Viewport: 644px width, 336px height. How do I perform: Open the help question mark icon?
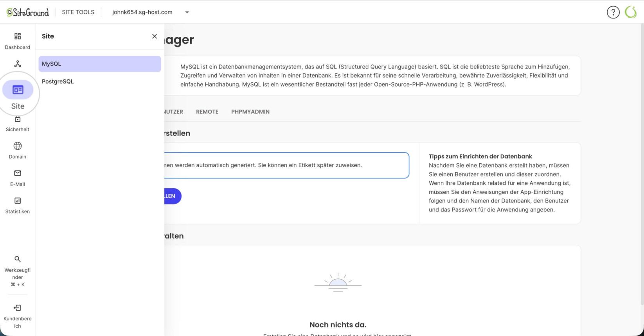(613, 12)
